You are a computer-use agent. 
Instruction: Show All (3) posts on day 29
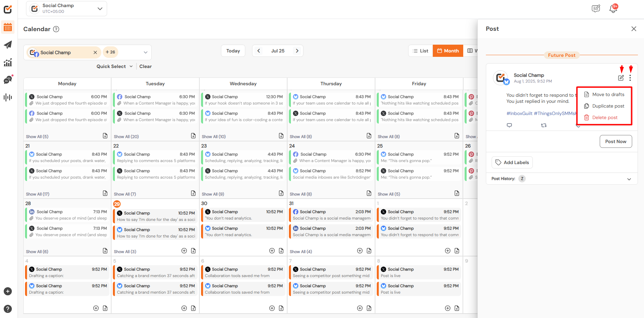pyautogui.click(x=125, y=252)
